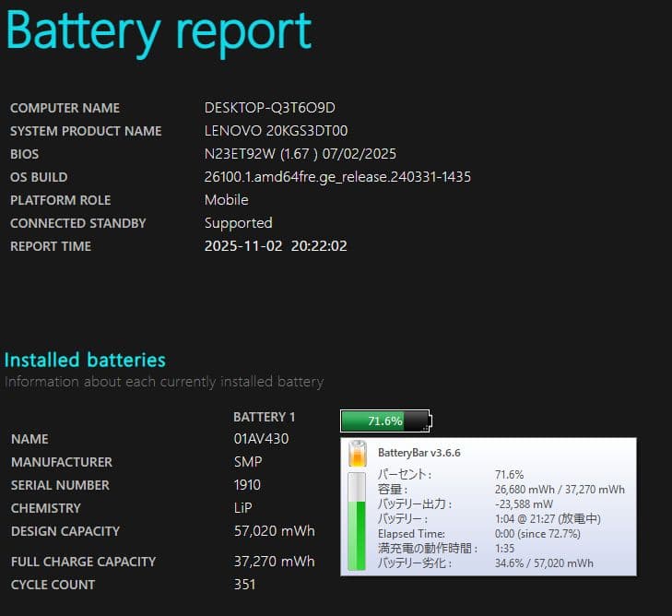The image size is (672, 616).
Task: Click the SERIAL NUMBER label
Action: (60, 485)
